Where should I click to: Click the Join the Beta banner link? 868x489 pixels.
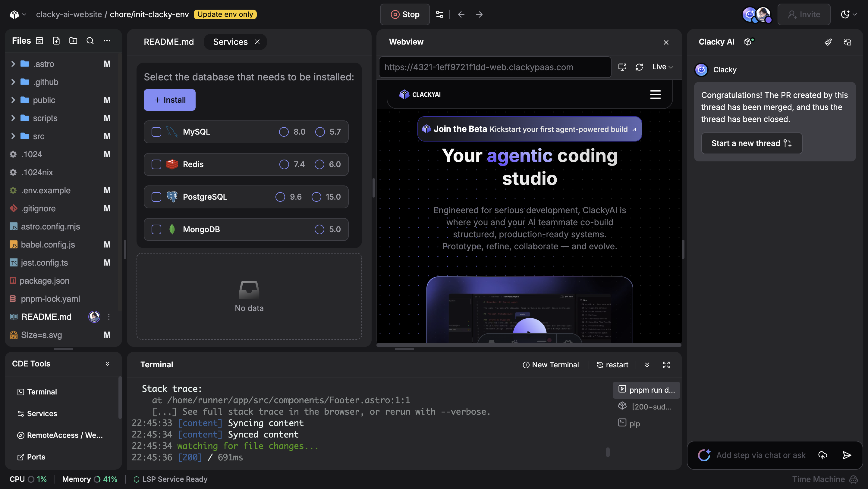tap(529, 129)
